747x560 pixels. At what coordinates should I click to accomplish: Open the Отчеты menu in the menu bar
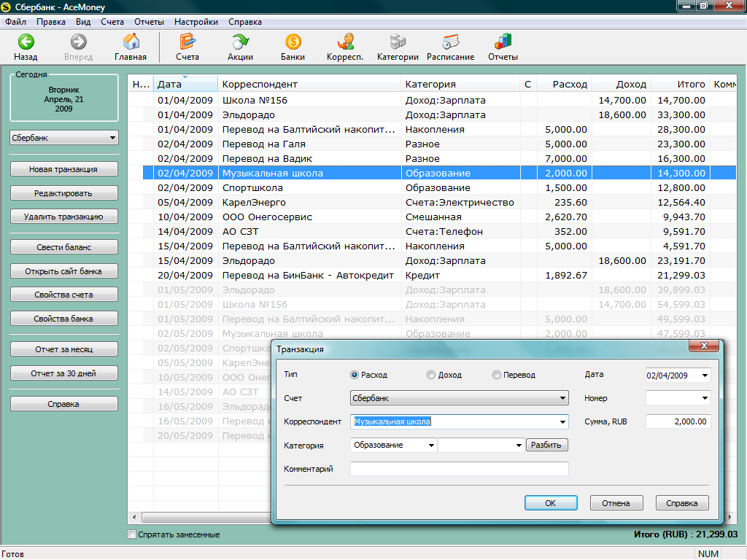pos(149,22)
